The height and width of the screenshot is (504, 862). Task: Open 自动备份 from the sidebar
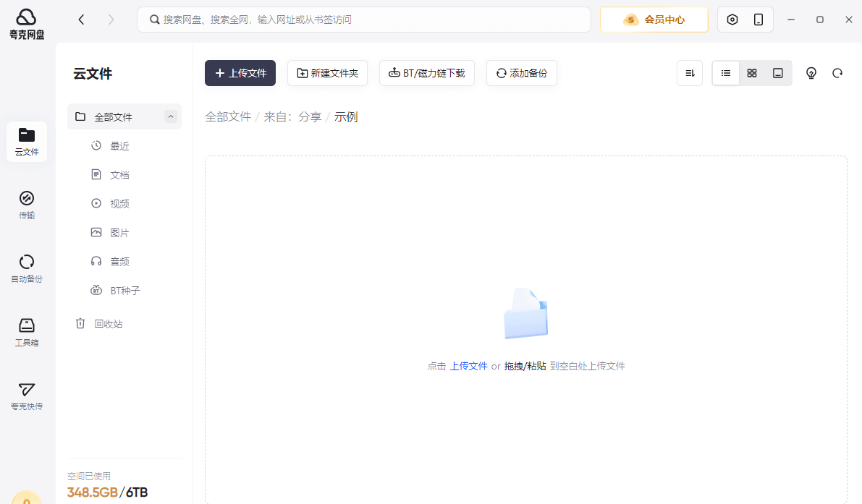point(26,268)
